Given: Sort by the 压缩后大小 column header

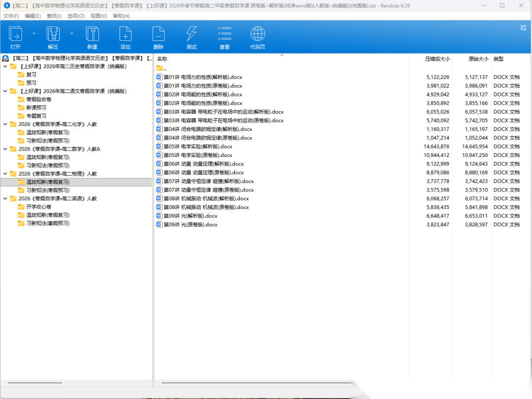Looking at the screenshot, I should point(437,59).
